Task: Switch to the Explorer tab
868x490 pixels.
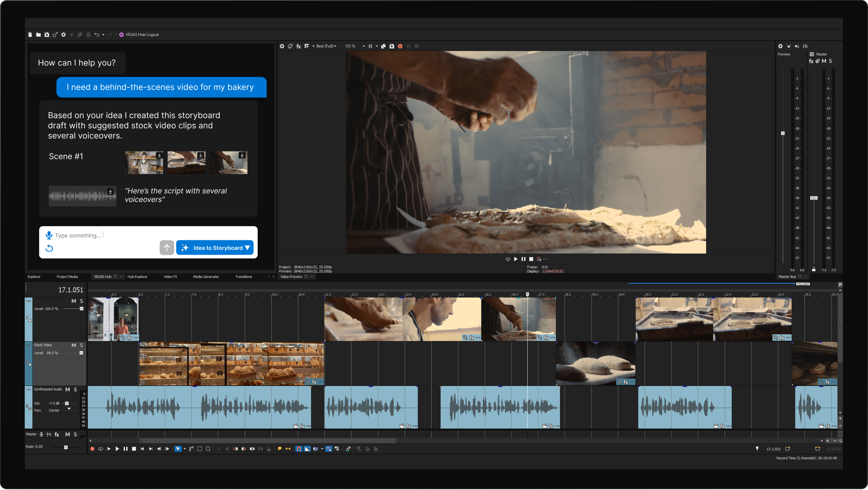Action: [x=34, y=277]
